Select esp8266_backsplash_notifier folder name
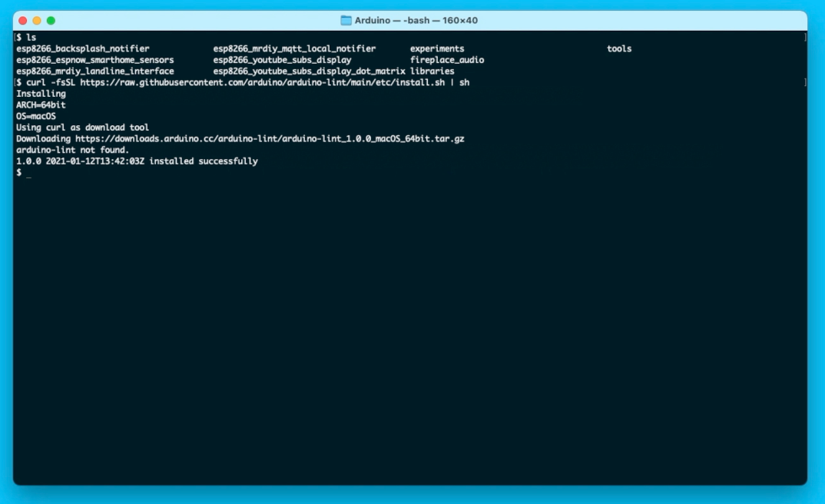This screenshot has width=825, height=504. (x=83, y=48)
